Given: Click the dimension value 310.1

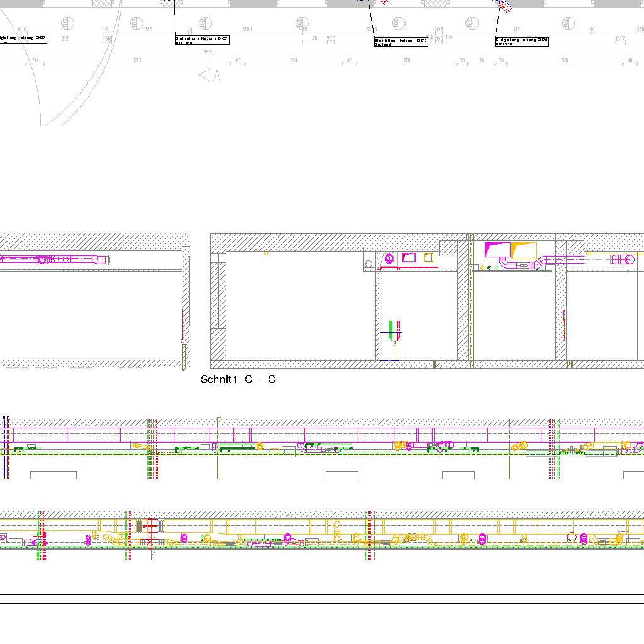Looking at the screenshot, I should (247, 30).
